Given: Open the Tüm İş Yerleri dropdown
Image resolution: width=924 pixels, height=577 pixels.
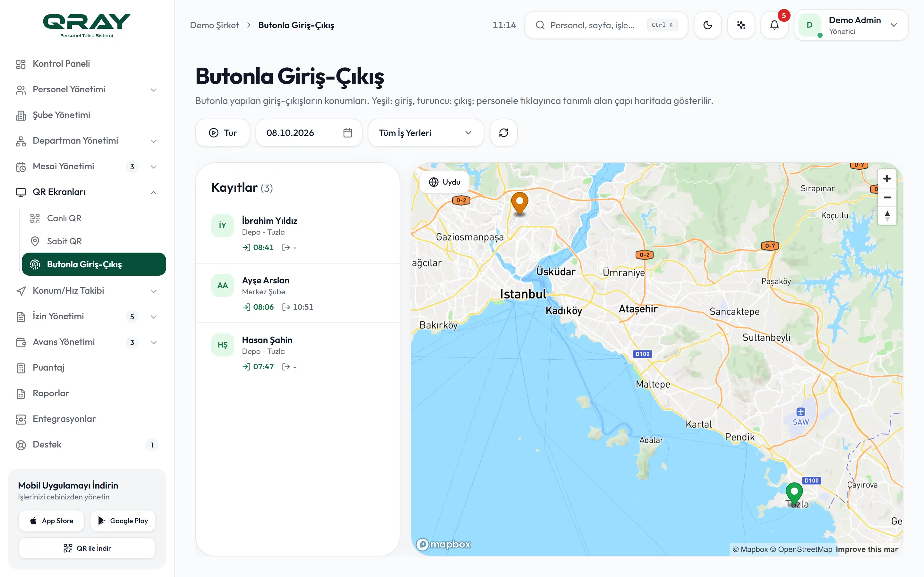Looking at the screenshot, I should (426, 133).
